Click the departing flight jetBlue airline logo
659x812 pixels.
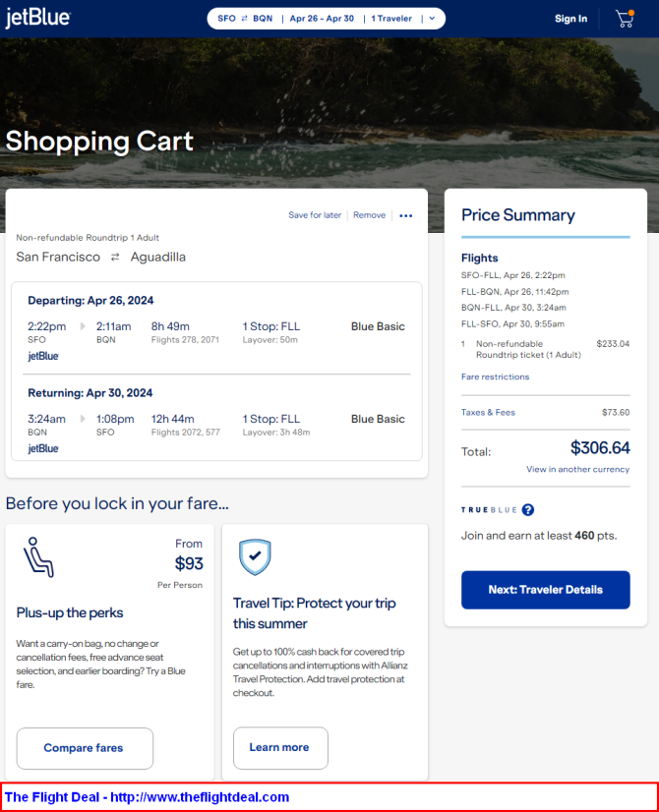(43, 356)
